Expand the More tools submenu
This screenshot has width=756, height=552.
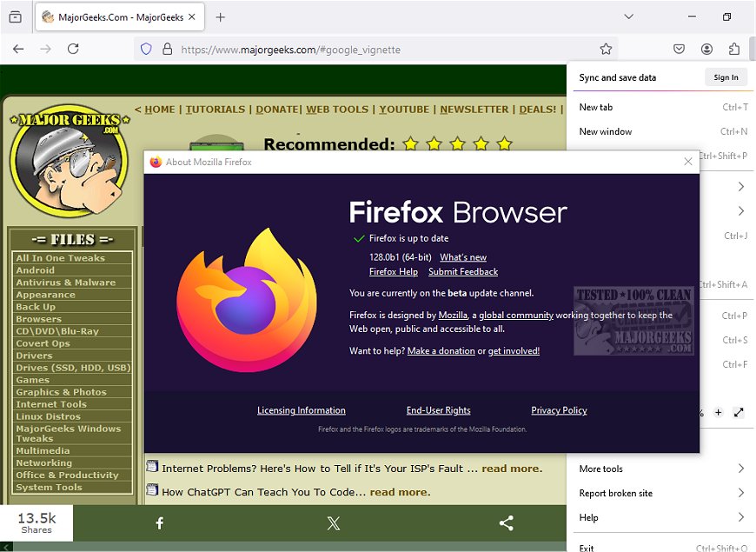click(x=663, y=469)
